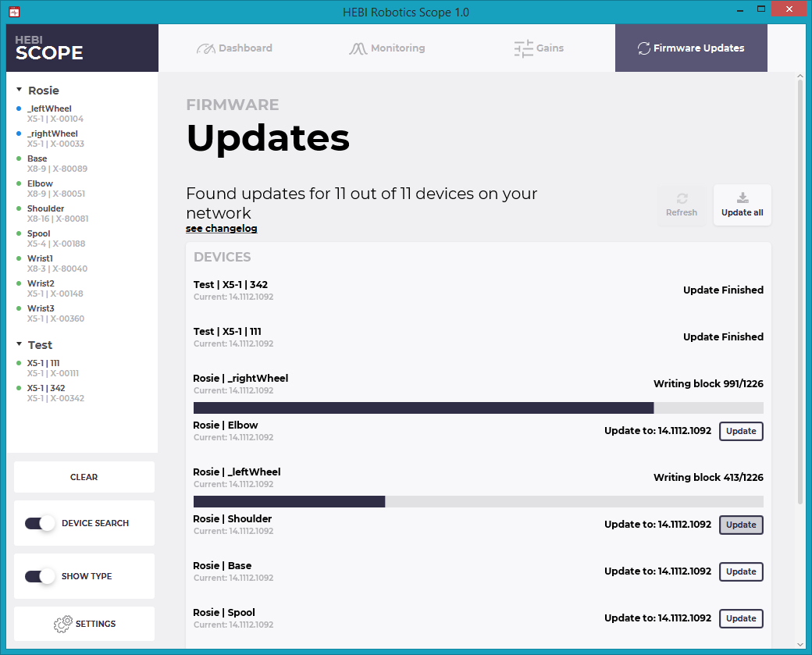
Task: Open Settings via the gear icon
Action: (x=63, y=624)
